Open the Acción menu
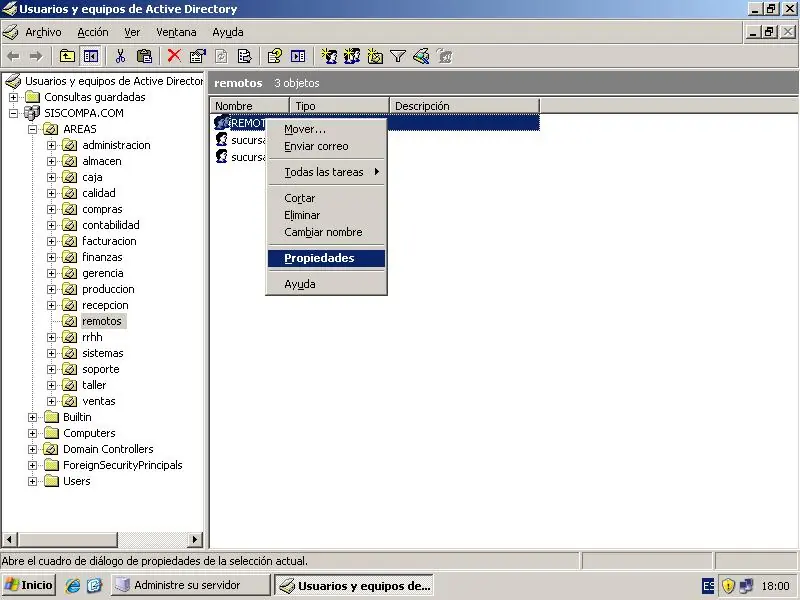 (92, 32)
